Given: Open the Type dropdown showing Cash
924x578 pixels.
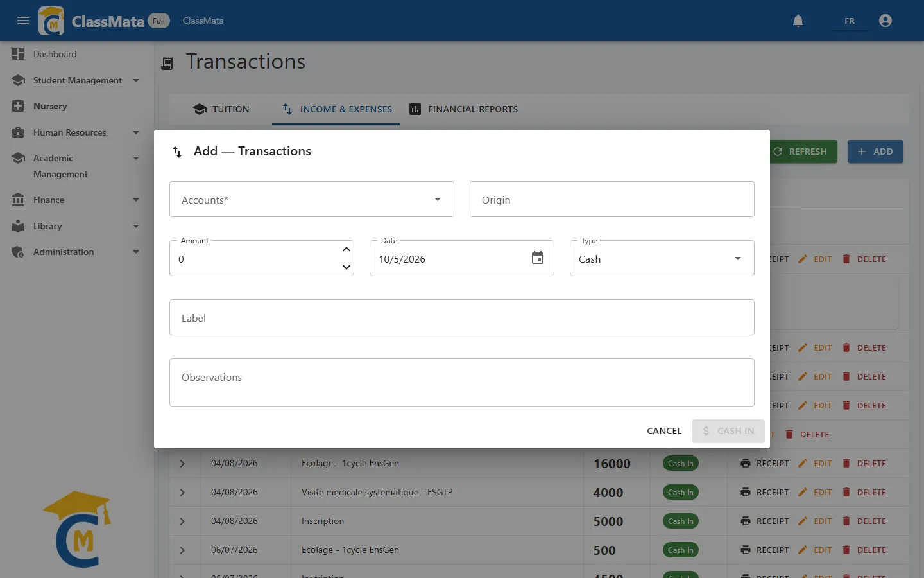Looking at the screenshot, I should [x=662, y=258].
